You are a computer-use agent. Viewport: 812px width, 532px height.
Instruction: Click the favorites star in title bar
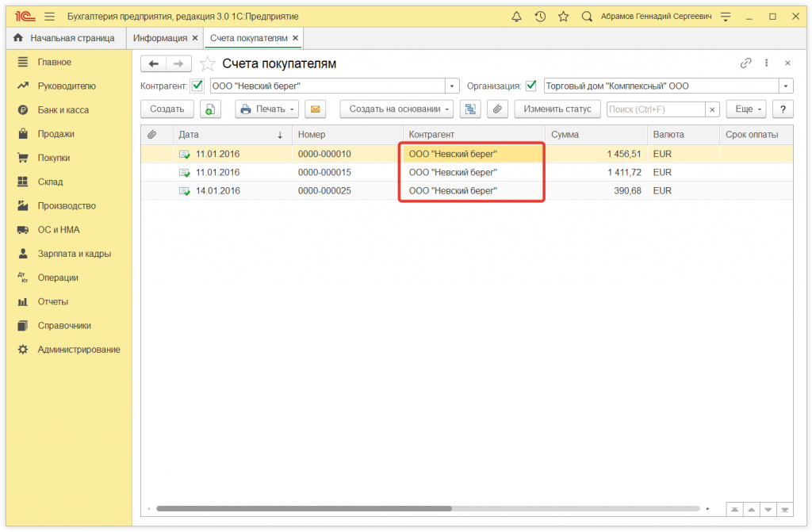[x=563, y=17]
